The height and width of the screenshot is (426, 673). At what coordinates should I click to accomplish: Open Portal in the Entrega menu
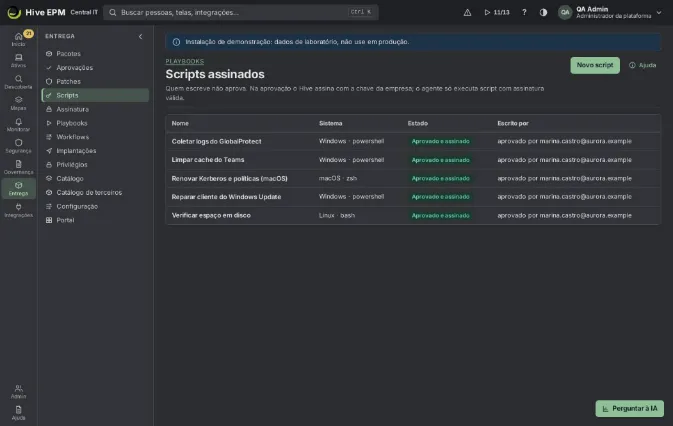pyautogui.click(x=95, y=220)
